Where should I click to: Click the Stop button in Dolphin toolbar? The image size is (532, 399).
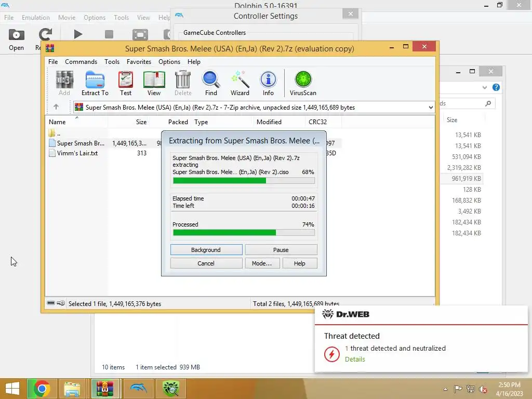tap(109, 34)
